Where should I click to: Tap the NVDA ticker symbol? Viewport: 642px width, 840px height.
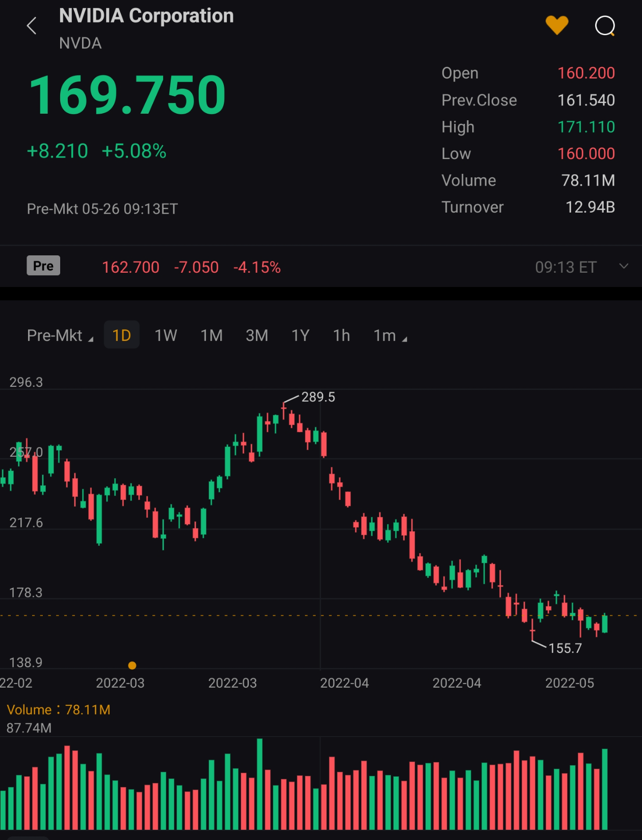click(x=81, y=43)
